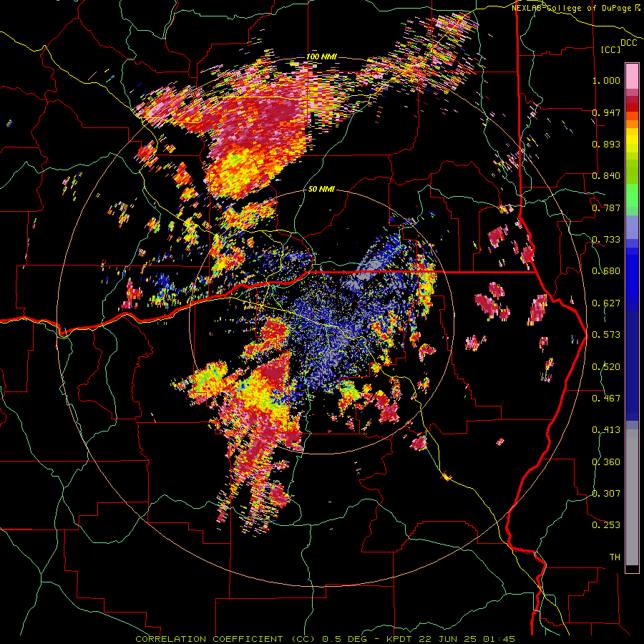Click the yellow segment of the color bar

tap(632, 140)
